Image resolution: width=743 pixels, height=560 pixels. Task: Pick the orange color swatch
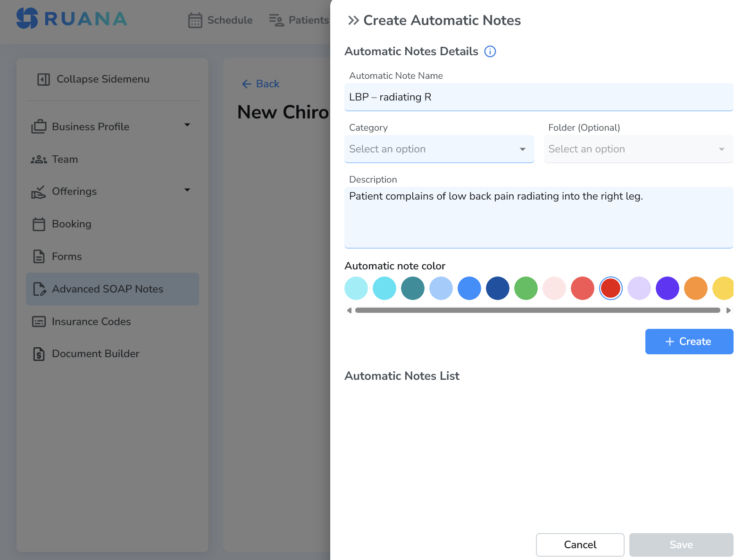pyautogui.click(x=696, y=288)
